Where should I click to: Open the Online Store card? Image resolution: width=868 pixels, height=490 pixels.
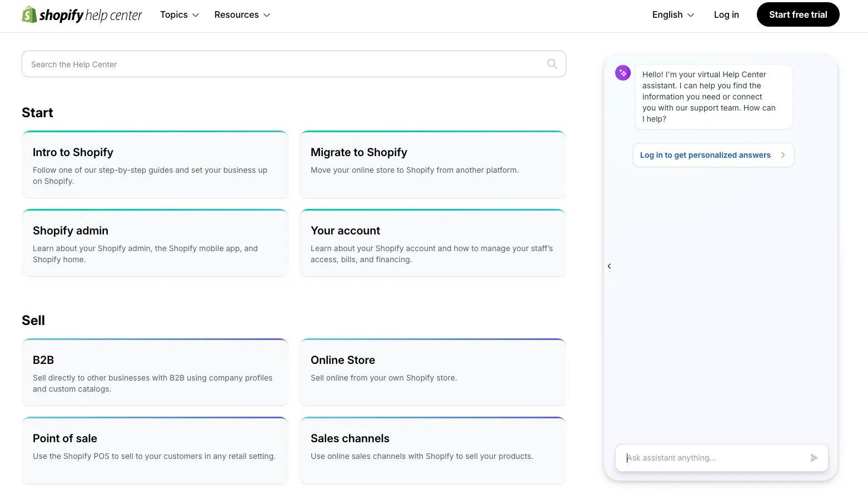(x=432, y=372)
